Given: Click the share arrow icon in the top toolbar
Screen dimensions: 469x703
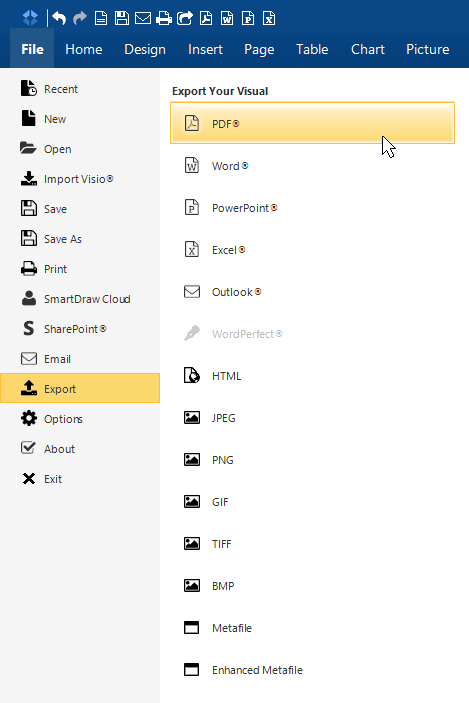Looking at the screenshot, I should pos(185,18).
